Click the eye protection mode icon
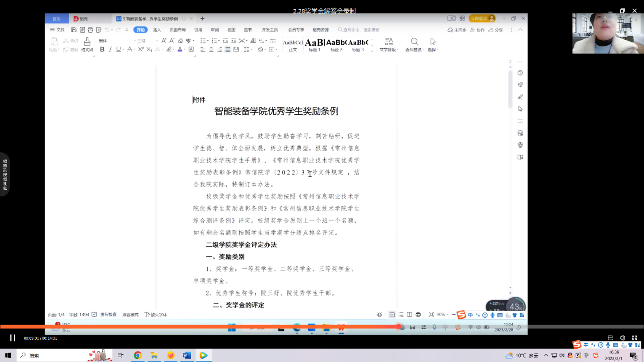 coord(379,315)
